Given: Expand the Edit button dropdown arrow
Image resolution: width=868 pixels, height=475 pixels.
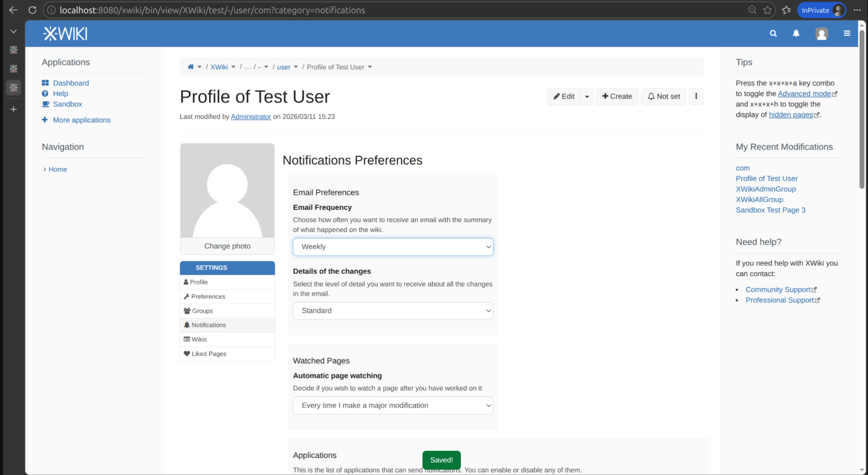Looking at the screenshot, I should (587, 97).
